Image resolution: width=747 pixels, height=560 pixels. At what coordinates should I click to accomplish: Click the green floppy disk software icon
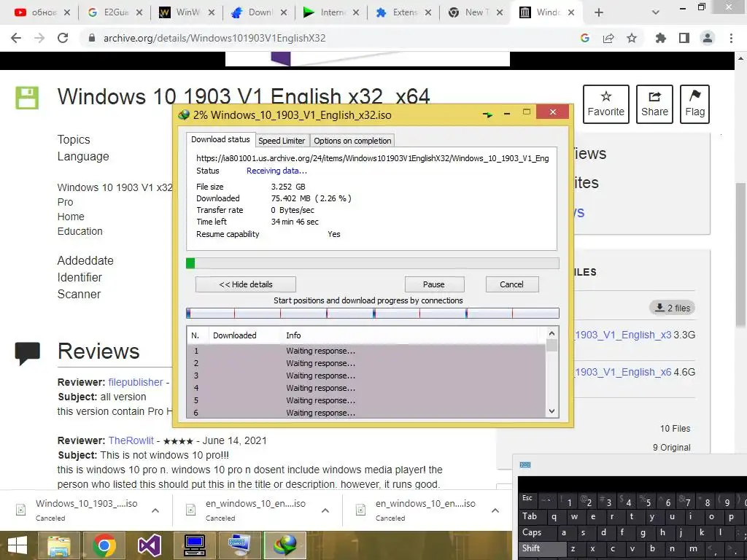[27, 98]
